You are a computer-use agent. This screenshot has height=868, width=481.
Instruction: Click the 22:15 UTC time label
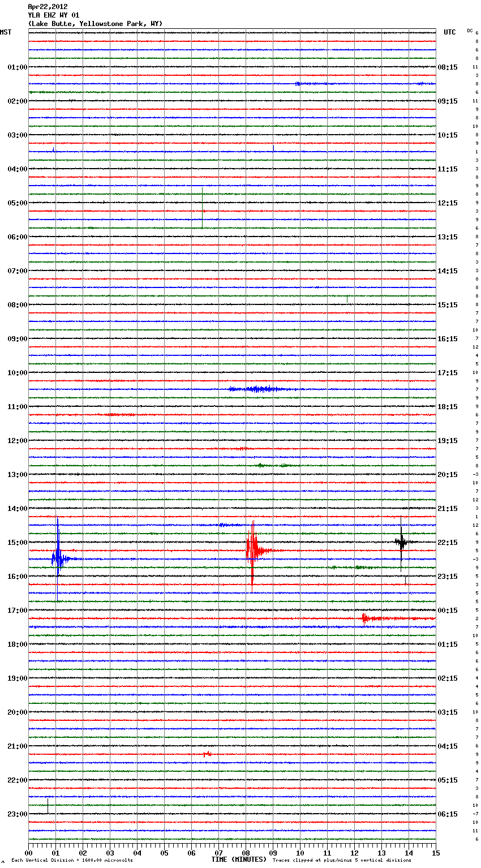[x=448, y=543]
